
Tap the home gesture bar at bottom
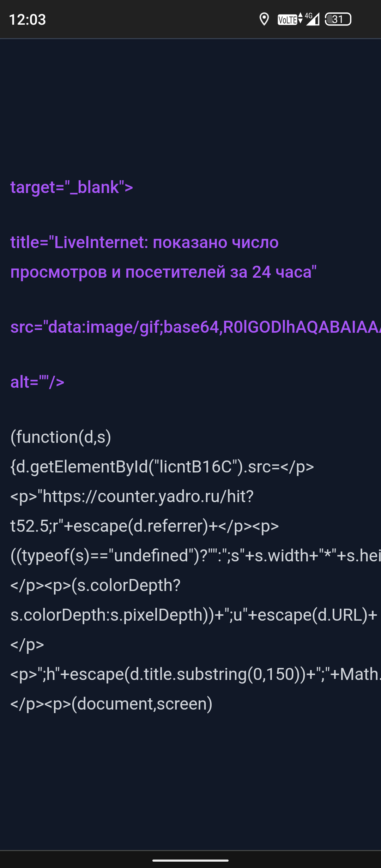coord(190,860)
